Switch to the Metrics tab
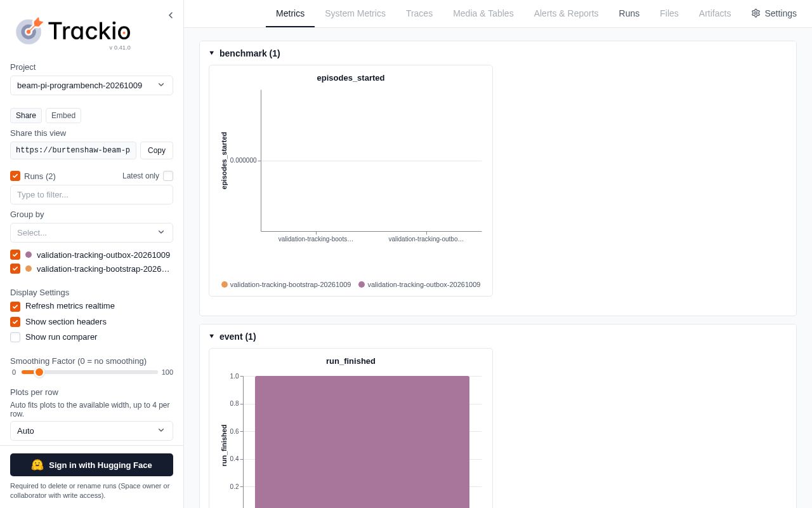This screenshot has height=508, width=812. [x=290, y=13]
